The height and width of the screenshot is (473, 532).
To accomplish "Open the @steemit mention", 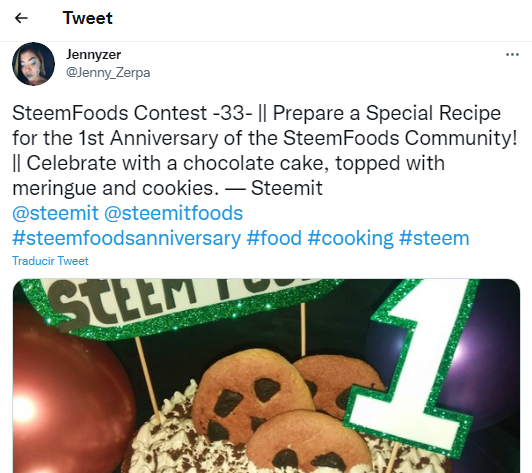I will (x=55, y=213).
